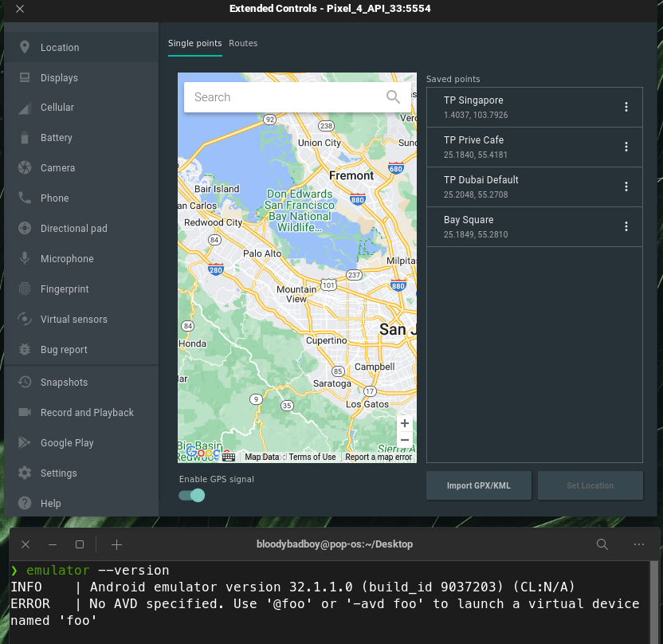Toggle the Enable GPS signal switch

192,496
